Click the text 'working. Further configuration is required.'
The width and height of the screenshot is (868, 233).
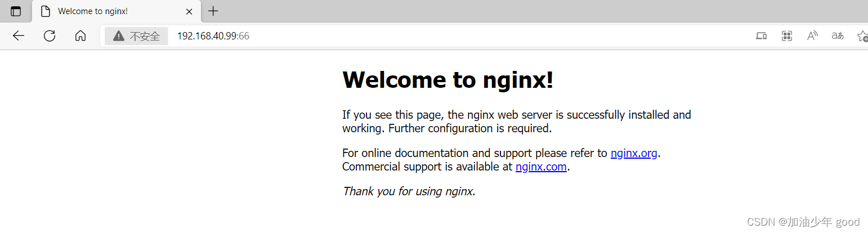447,128
